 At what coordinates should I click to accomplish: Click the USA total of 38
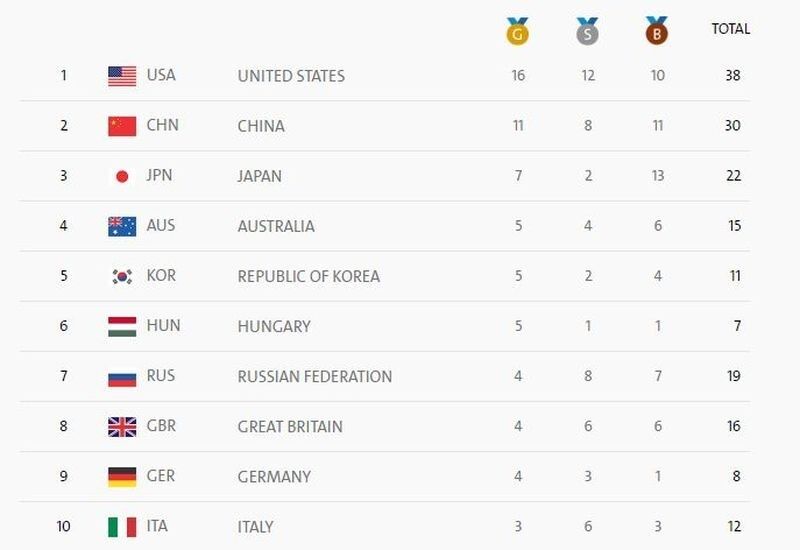click(733, 76)
